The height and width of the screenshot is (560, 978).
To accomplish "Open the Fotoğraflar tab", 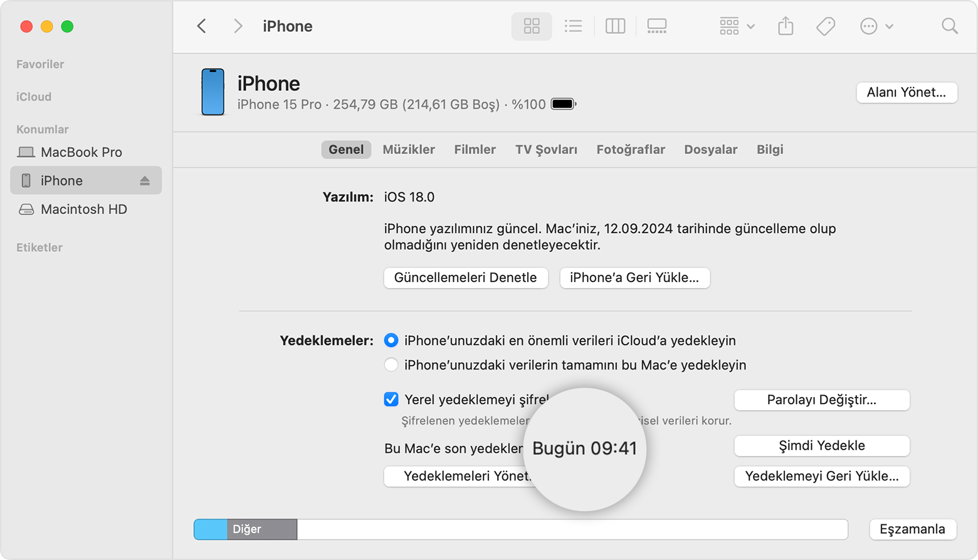I will click(x=631, y=150).
